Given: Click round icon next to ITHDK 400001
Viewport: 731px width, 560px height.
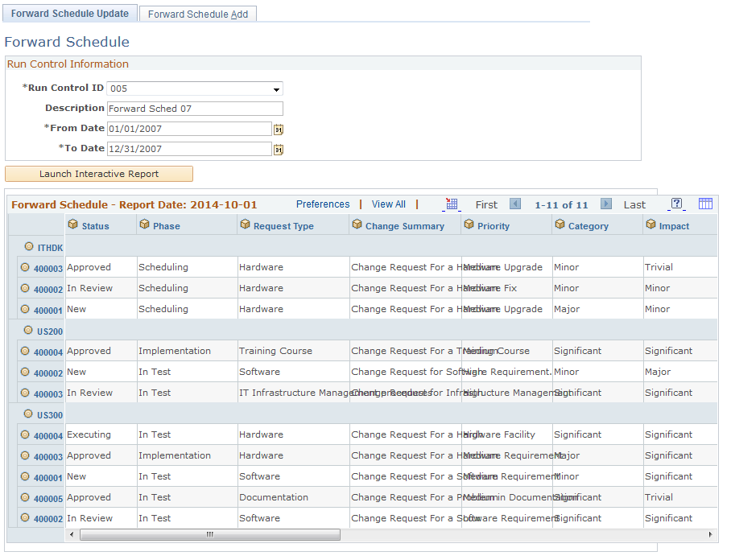Looking at the screenshot, I should [25, 309].
